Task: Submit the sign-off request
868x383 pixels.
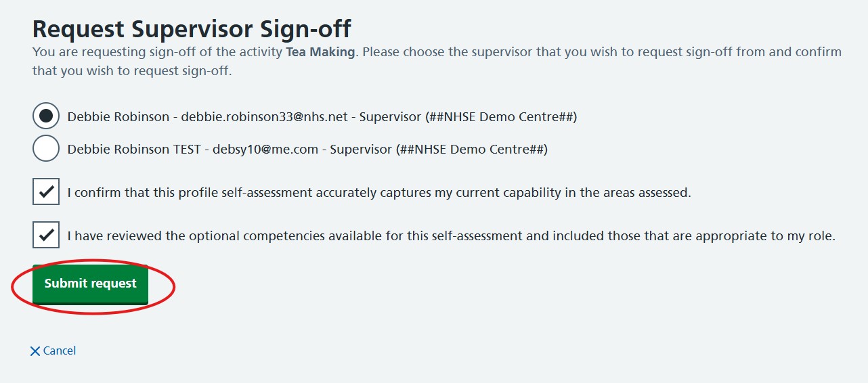Action: tap(90, 284)
